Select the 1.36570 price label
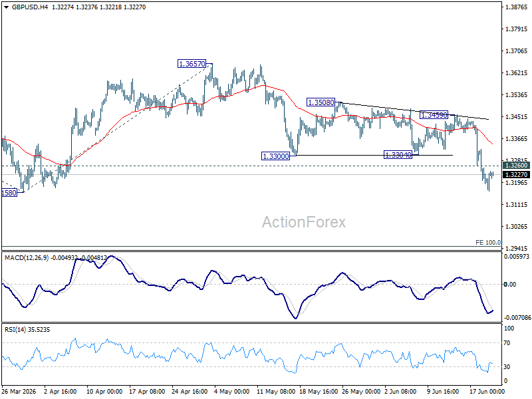The width and height of the screenshot is (532, 399). [x=192, y=63]
